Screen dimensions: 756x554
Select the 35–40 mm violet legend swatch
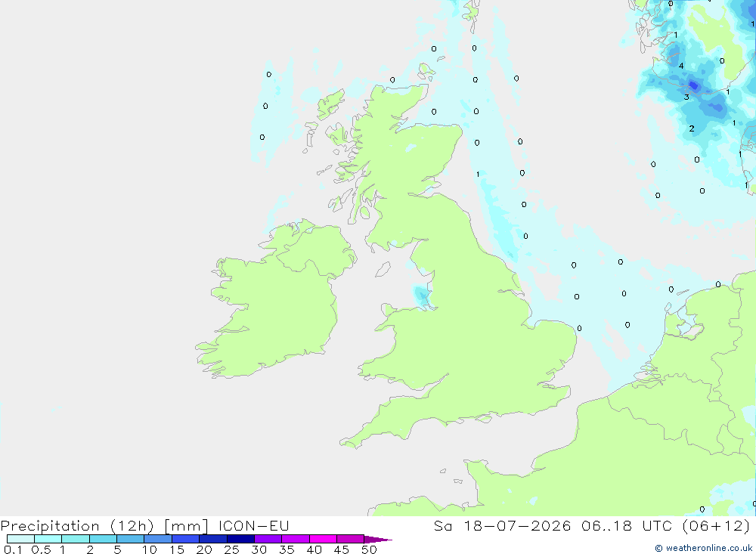click(x=295, y=539)
